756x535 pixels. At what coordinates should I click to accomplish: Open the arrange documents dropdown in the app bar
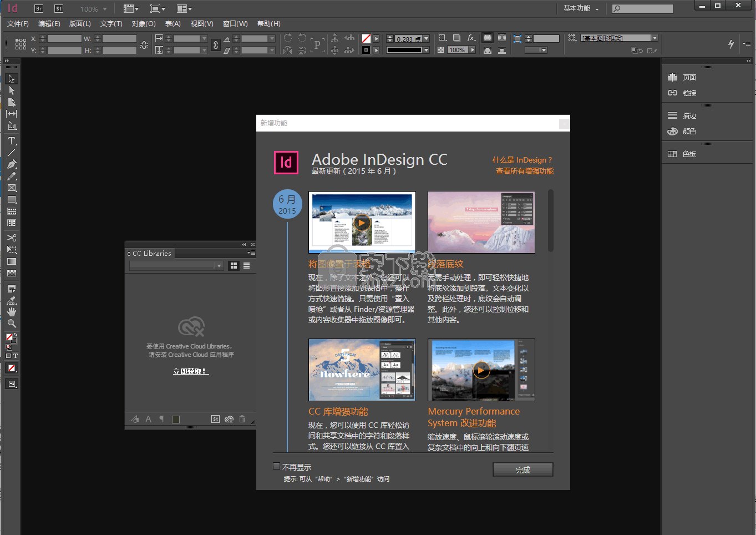(x=184, y=9)
